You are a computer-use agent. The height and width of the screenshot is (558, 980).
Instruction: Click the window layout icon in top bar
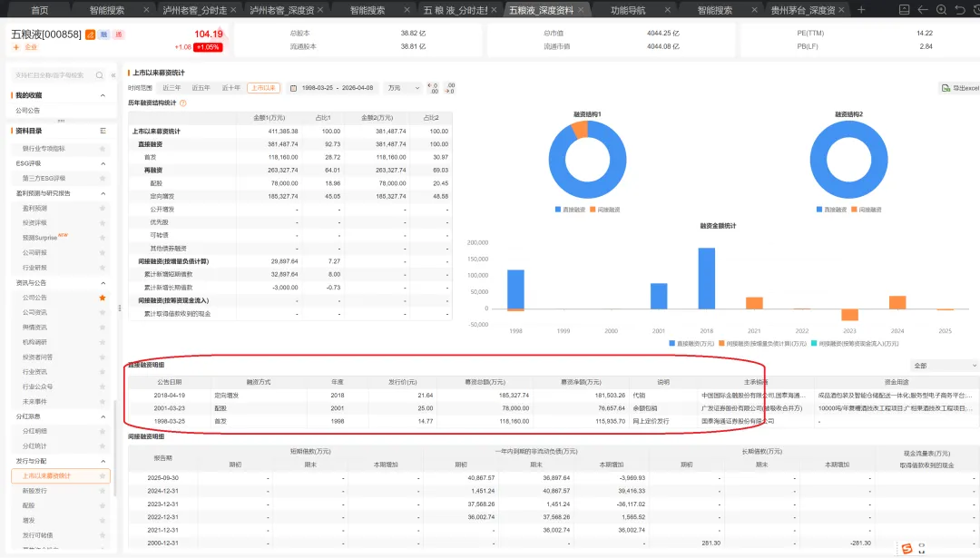click(904, 9)
